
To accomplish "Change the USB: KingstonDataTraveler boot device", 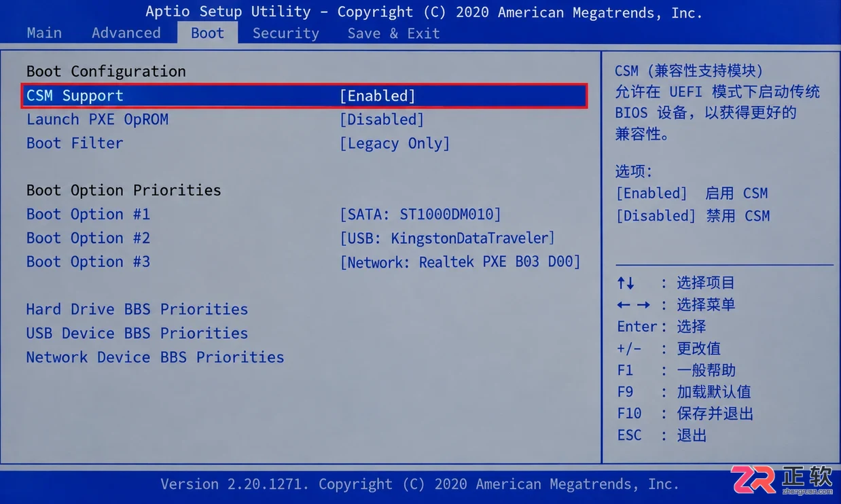I will tap(448, 238).
